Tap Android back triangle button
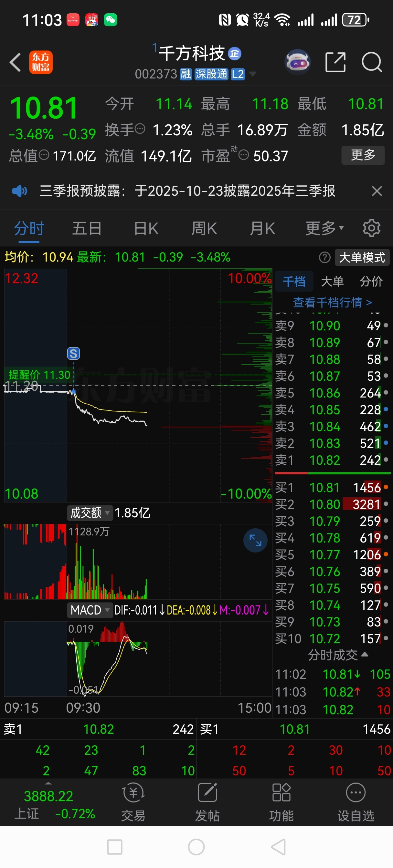The width and height of the screenshot is (393, 868). 279,847
